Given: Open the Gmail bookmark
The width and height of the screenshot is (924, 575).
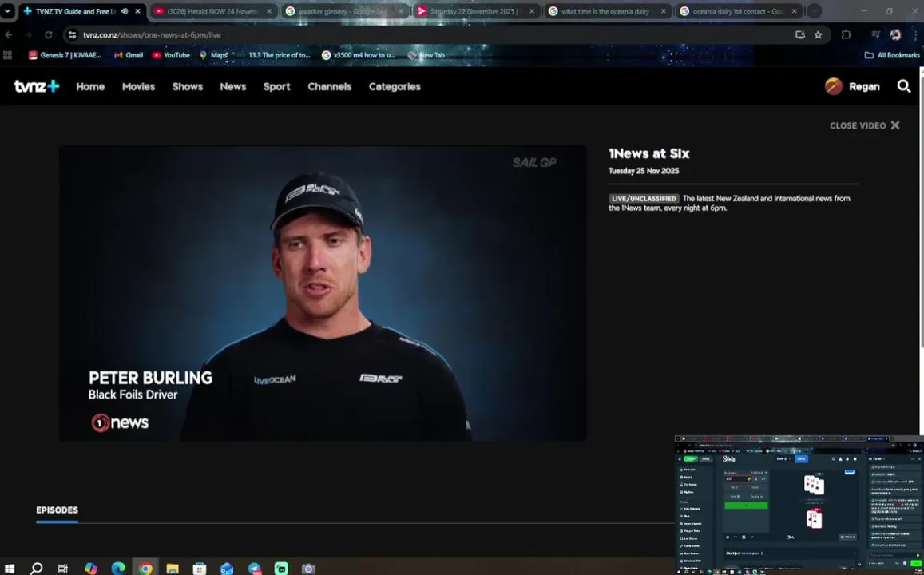Looking at the screenshot, I should pyautogui.click(x=129, y=55).
